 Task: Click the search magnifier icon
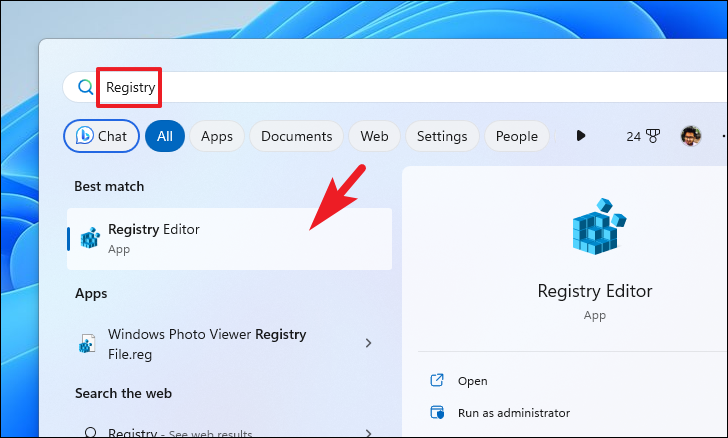pyautogui.click(x=85, y=87)
